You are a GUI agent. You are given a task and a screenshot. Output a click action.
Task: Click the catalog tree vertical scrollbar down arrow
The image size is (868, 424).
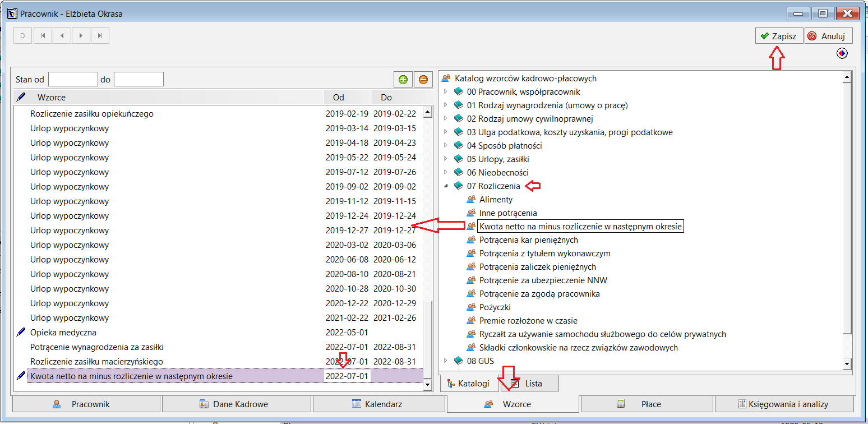(847, 365)
